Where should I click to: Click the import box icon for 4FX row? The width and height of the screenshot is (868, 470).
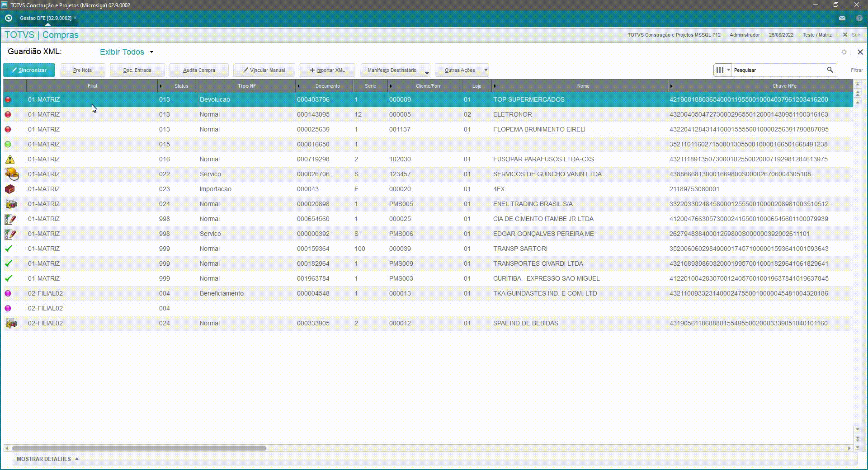pos(9,189)
